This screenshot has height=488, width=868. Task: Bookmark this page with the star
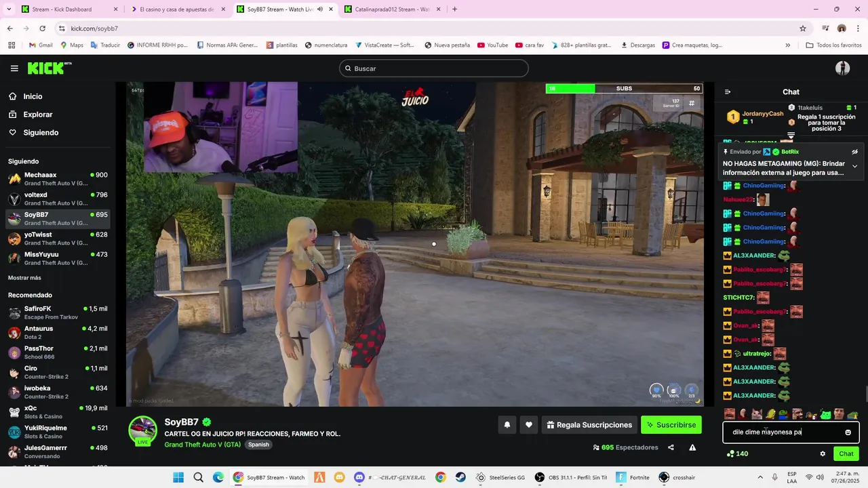pos(803,28)
